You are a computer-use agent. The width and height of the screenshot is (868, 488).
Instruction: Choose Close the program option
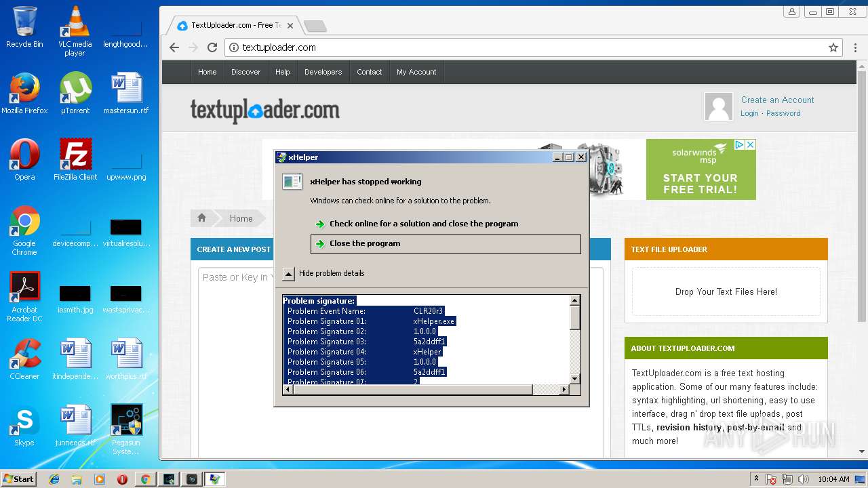pyautogui.click(x=446, y=244)
